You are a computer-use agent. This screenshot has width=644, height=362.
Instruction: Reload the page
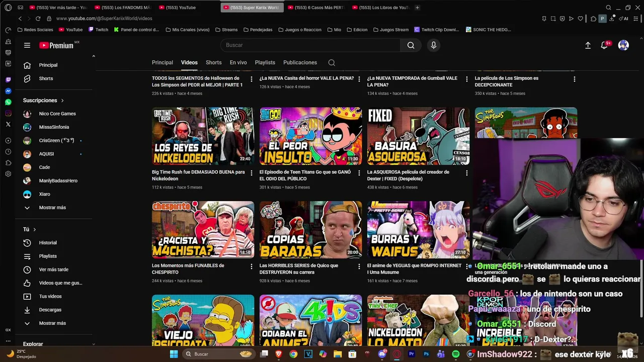click(x=38, y=19)
